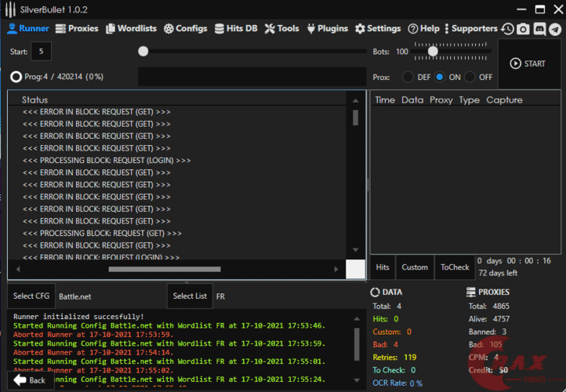Select the DEF proxy mode radio button

(x=408, y=77)
